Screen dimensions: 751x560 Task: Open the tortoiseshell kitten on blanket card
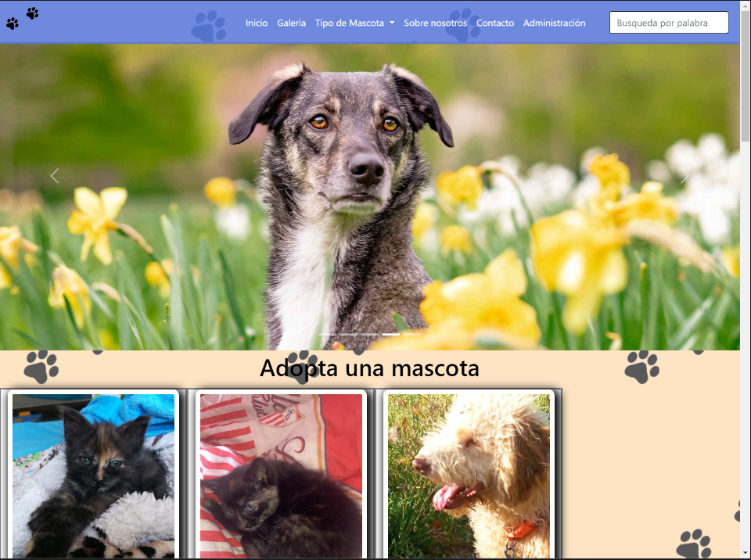tap(93, 475)
